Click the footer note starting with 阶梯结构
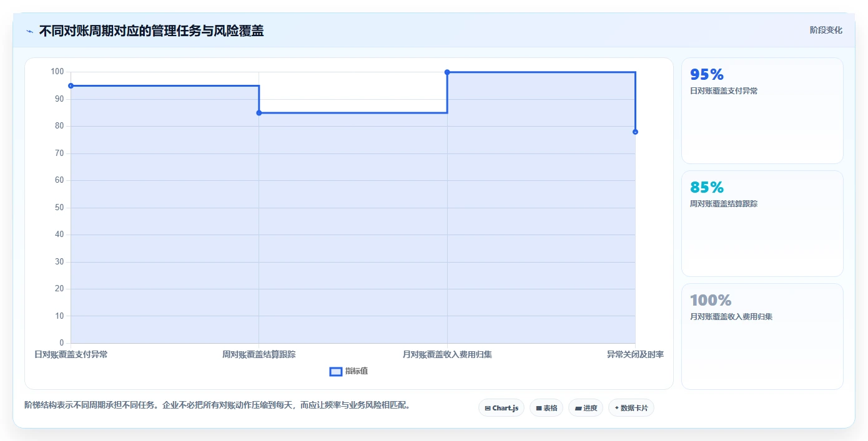 (x=219, y=405)
